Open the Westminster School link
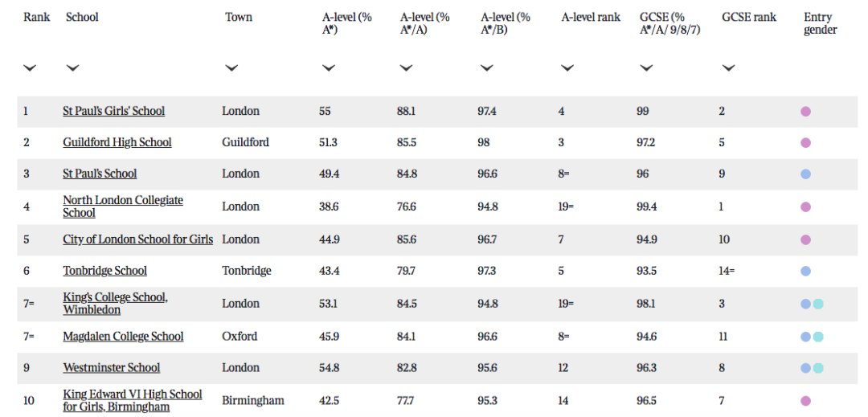The image size is (868, 417). 112,368
